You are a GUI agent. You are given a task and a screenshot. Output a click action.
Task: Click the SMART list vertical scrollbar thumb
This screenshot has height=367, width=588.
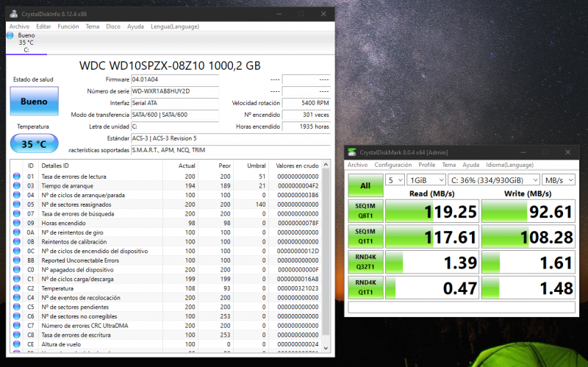tap(326, 252)
